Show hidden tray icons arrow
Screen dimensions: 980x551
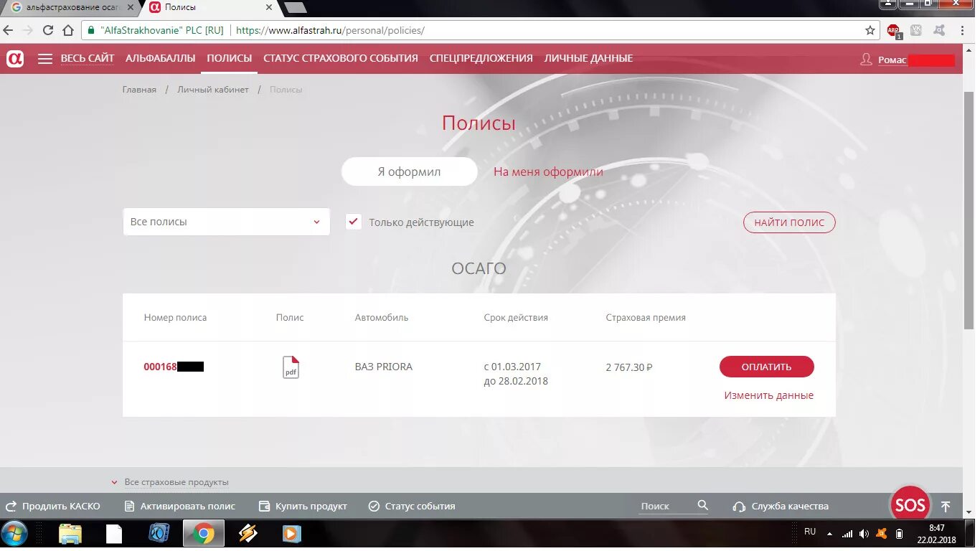[x=830, y=534]
